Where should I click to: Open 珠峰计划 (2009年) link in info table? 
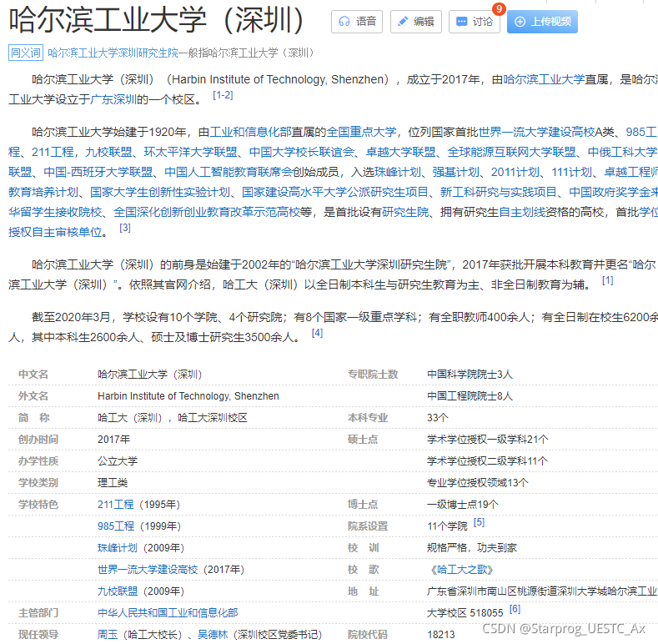117,548
